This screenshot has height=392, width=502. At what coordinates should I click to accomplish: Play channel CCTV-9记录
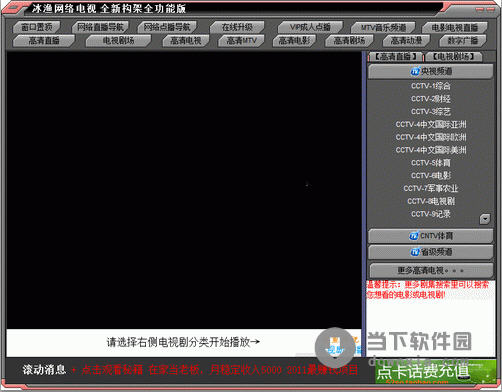[x=431, y=214]
